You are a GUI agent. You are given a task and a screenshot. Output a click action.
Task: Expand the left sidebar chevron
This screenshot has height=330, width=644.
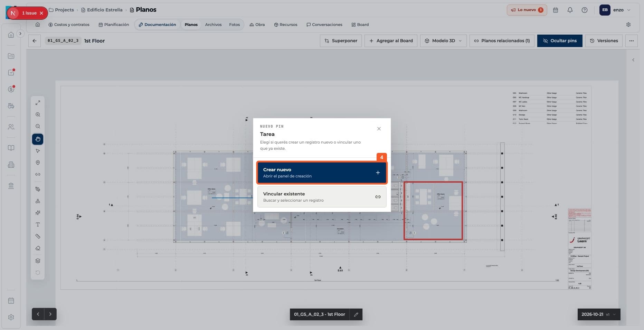(20, 34)
